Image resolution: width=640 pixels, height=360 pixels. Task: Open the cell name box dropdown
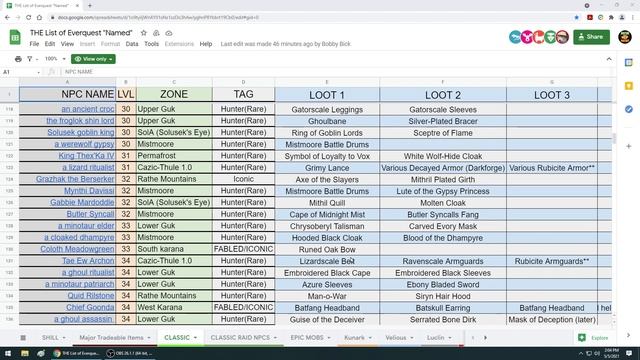(x=39, y=72)
